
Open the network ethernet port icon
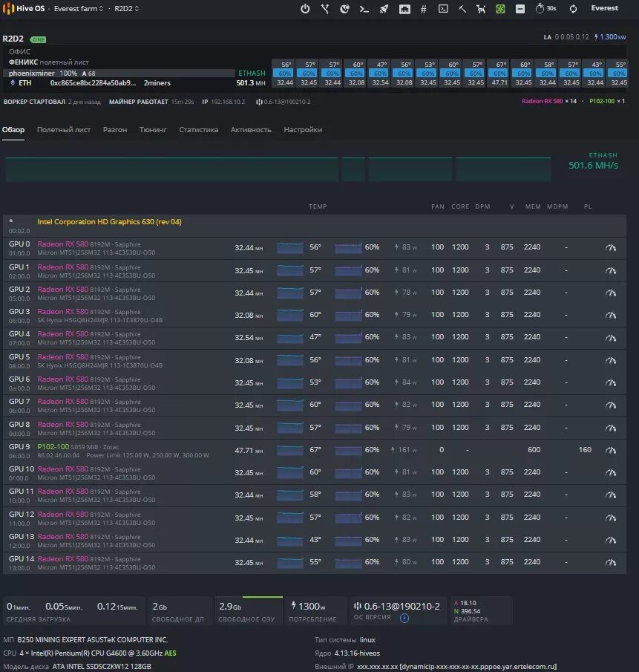coord(404,9)
